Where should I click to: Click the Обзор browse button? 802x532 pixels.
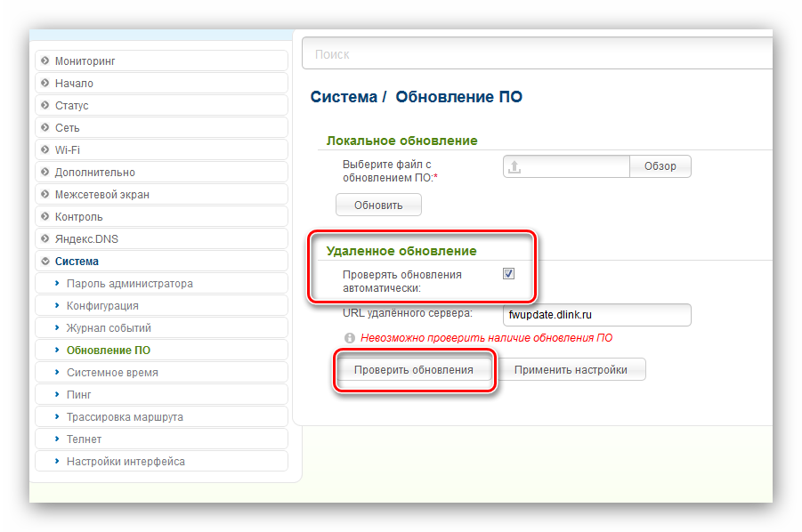660,166
